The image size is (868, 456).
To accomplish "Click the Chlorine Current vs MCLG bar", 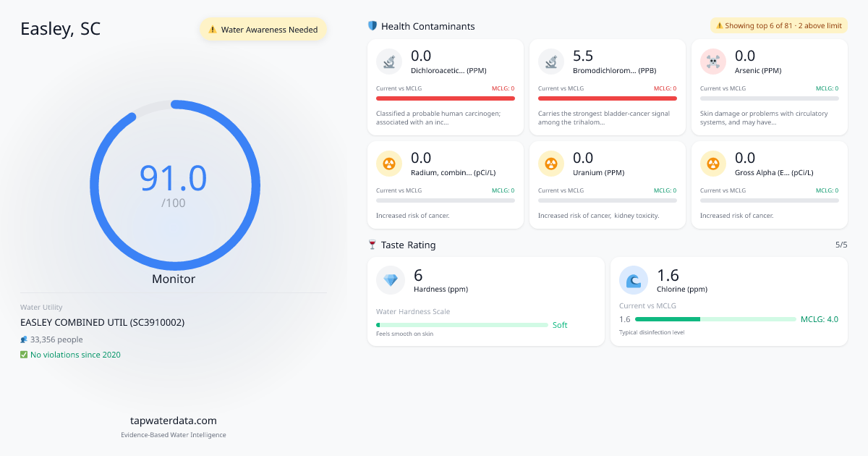I will tap(715, 319).
